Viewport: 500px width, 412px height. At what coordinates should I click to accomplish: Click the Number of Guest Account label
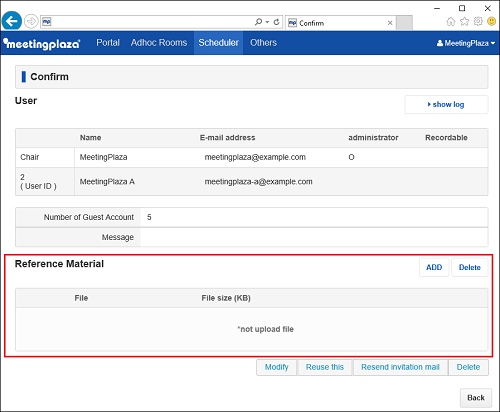coord(89,217)
